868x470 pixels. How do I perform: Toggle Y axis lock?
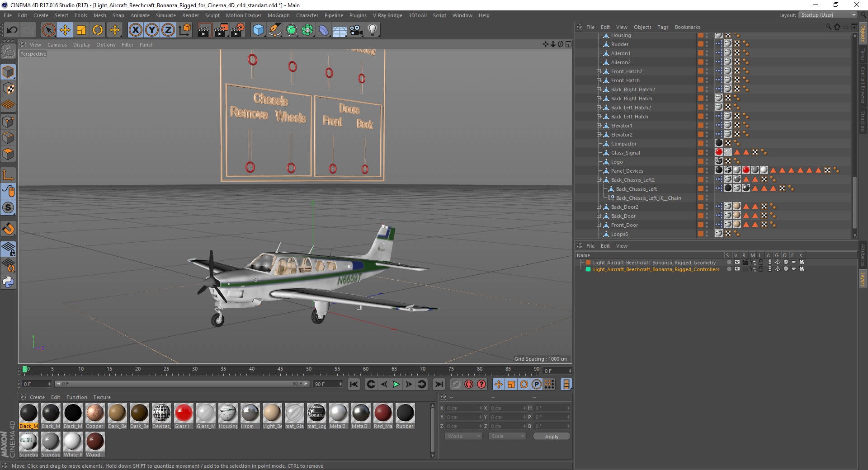coord(152,30)
